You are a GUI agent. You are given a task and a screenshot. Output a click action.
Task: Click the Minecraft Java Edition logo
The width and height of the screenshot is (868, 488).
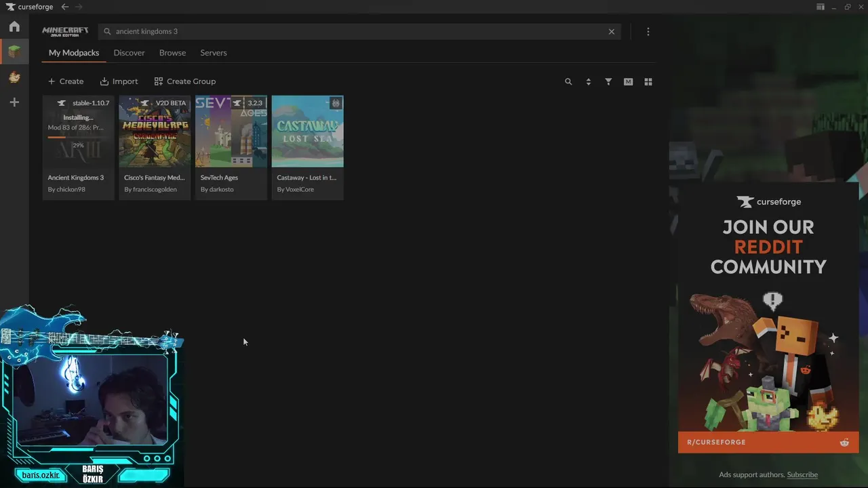coord(65,31)
